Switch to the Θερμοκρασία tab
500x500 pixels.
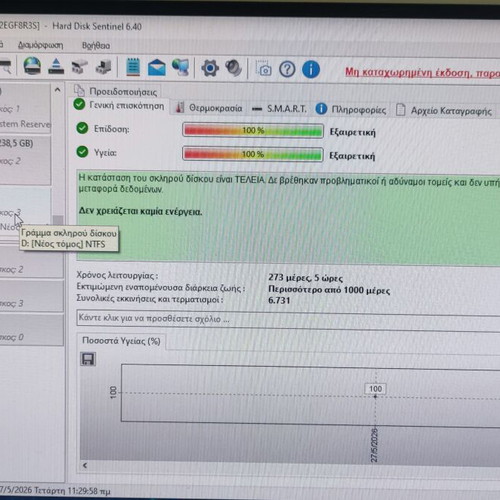pyautogui.click(x=209, y=108)
